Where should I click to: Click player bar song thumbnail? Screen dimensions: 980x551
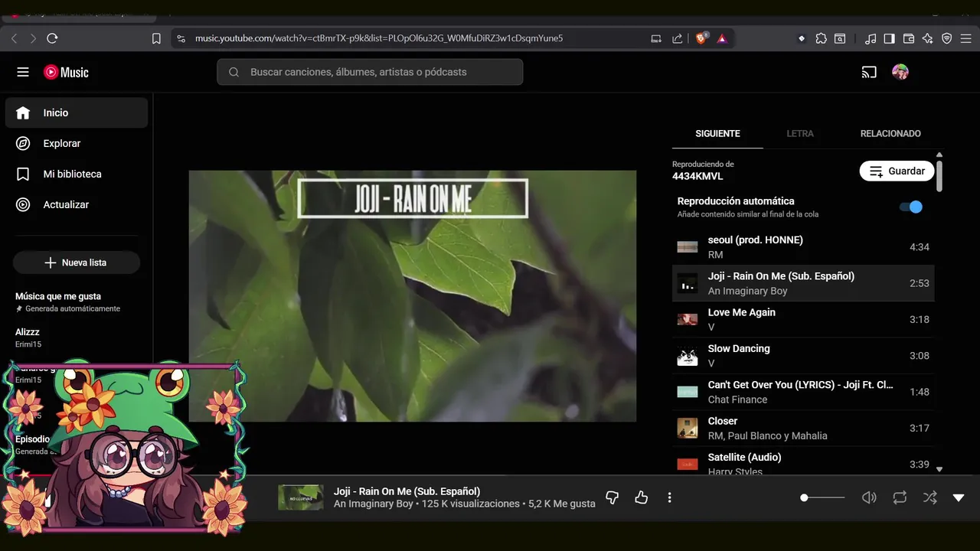pos(300,497)
